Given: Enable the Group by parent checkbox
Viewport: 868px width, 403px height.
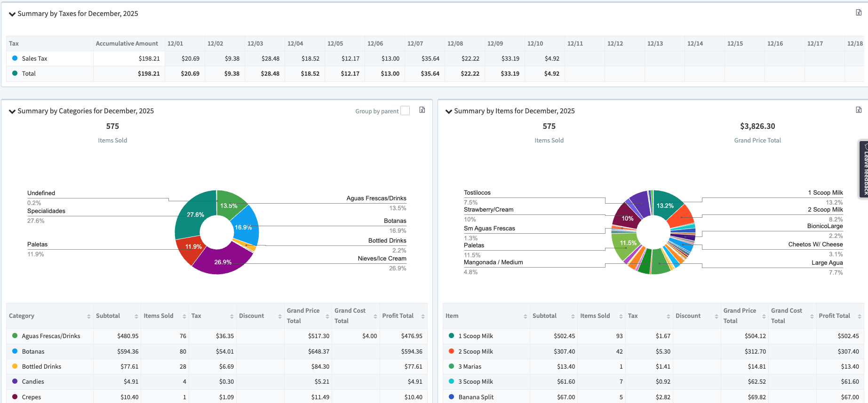Looking at the screenshot, I should click(405, 111).
